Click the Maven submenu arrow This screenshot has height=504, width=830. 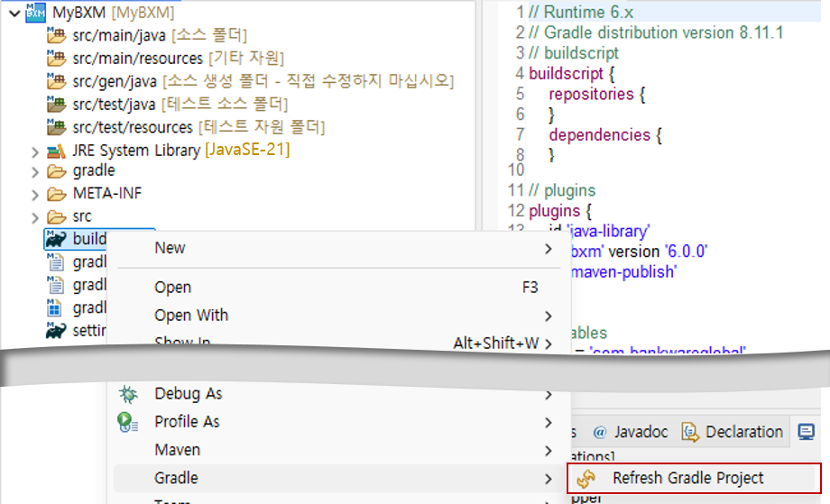[x=549, y=451]
